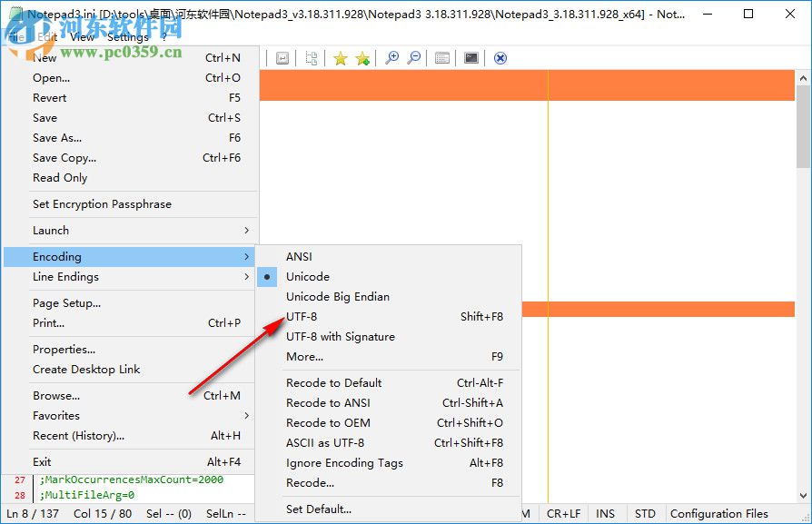This screenshot has width=812, height=524.
Task: Expand the Line Endings submenu
Action: coord(129,277)
